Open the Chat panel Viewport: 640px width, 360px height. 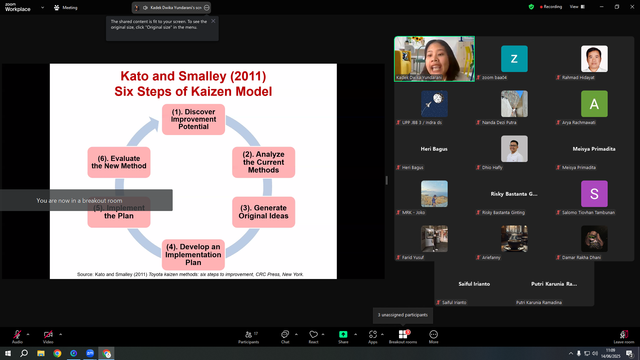285,337
